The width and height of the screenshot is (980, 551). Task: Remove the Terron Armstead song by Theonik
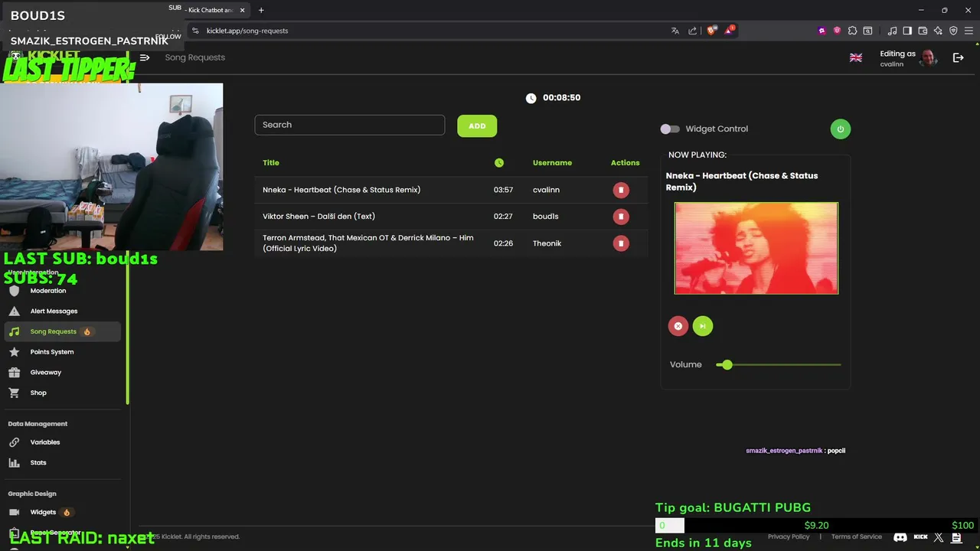pos(621,243)
